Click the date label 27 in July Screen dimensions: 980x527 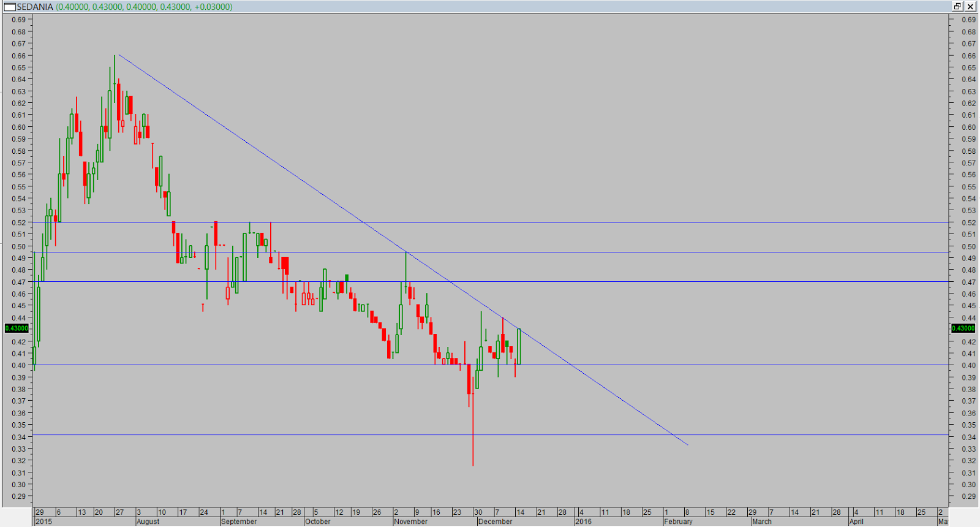(119, 512)
